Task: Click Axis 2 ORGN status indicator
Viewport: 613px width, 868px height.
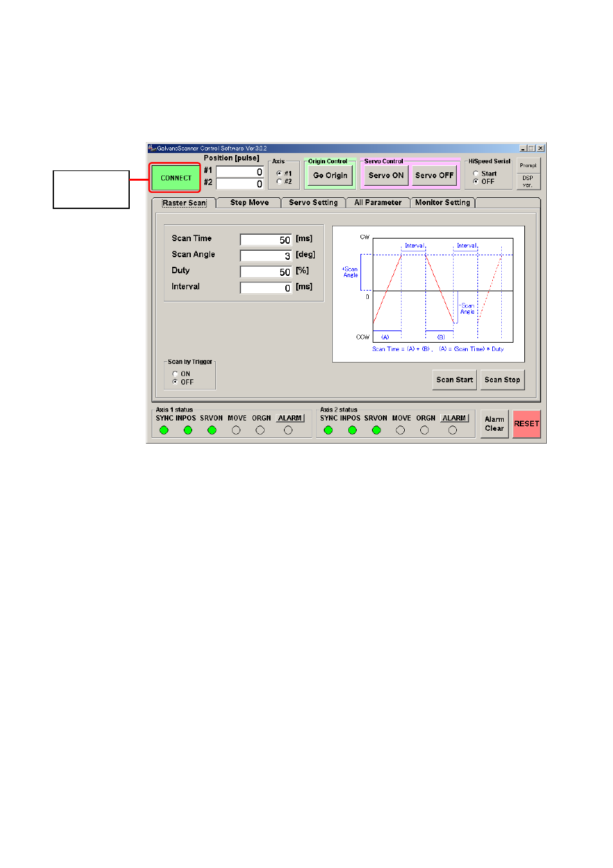Action: point(424,430)
